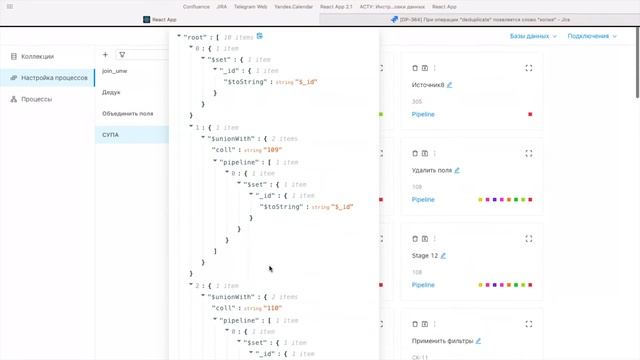Open the Коллекции section
Image resolution: width=640 pixels, height=360 pixels.
[x=38, y=56]
